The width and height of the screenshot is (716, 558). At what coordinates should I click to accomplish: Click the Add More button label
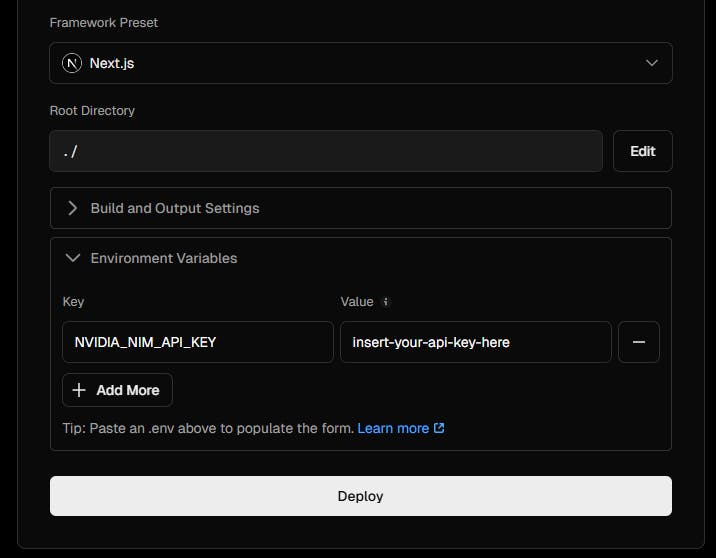pos(128,390)
